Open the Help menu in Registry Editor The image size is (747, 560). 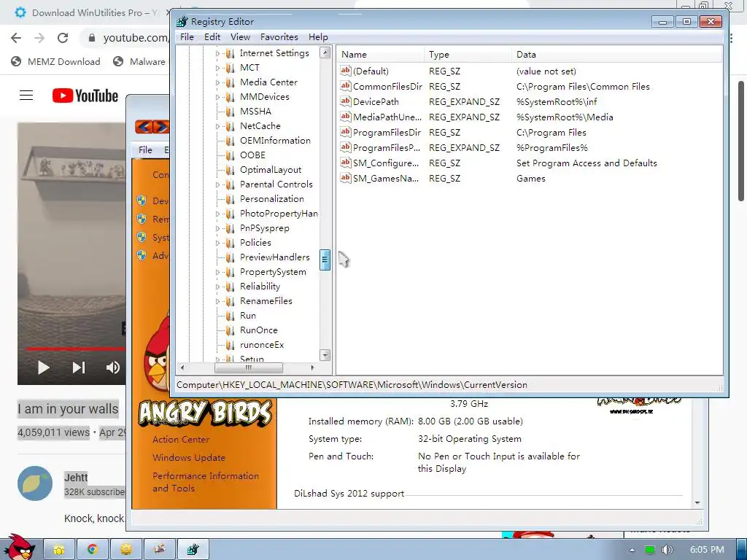(x=318, y=37)
